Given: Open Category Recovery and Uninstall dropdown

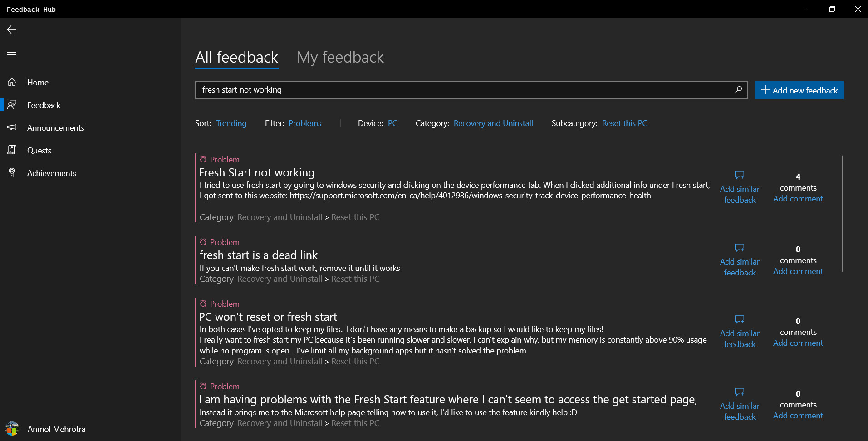Looking at the screenshot, I should point(493,123).
